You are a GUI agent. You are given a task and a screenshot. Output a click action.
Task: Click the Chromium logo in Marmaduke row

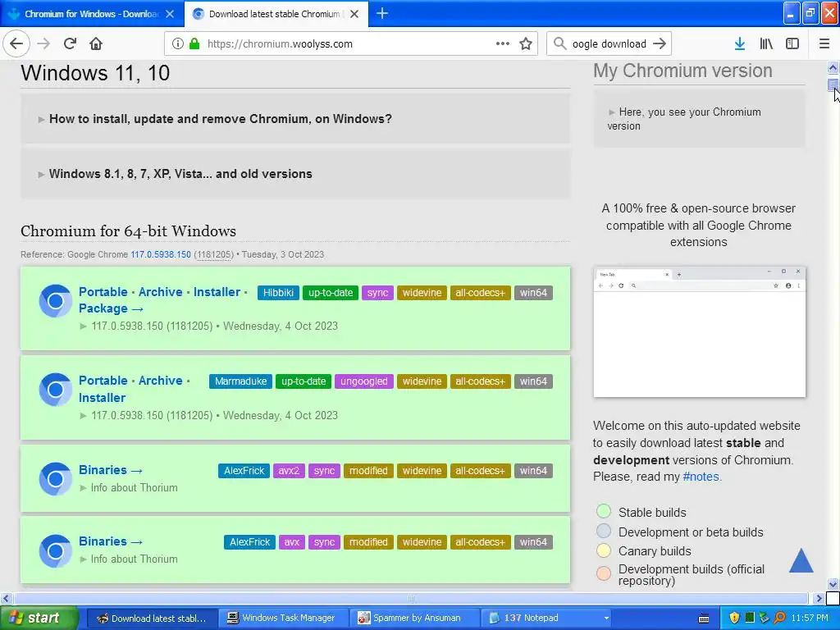[55, 390]
